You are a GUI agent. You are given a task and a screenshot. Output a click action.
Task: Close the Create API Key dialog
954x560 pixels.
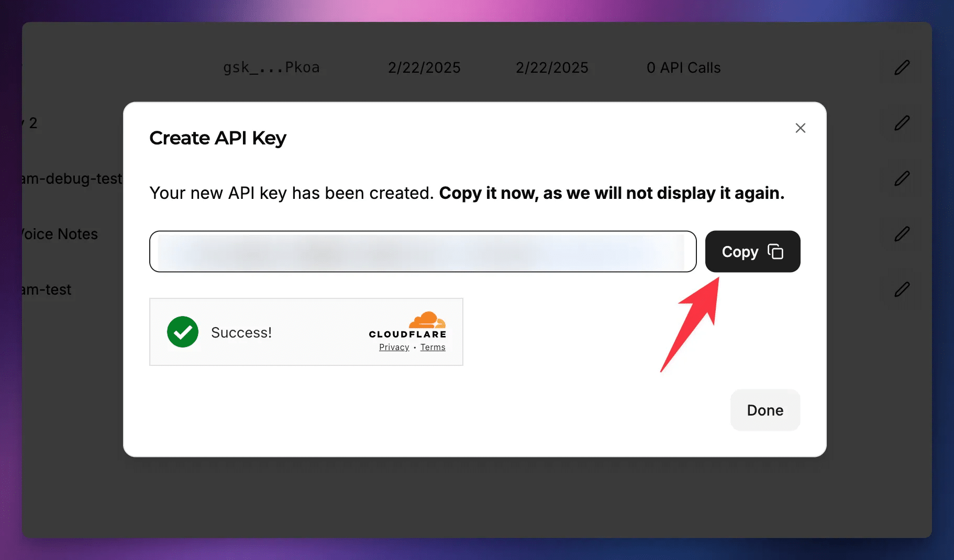(x=800, y=128)
